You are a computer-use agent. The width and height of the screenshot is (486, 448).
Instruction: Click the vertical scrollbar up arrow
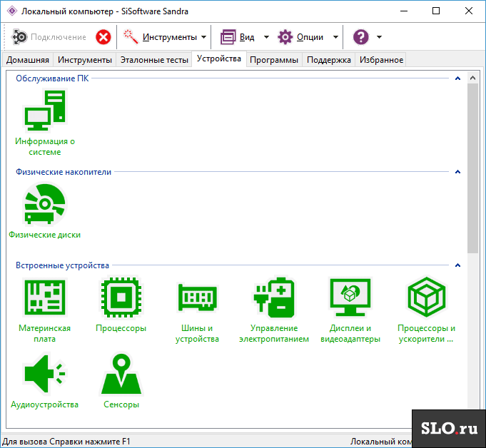pyautogui.click(x=472, y=78)
